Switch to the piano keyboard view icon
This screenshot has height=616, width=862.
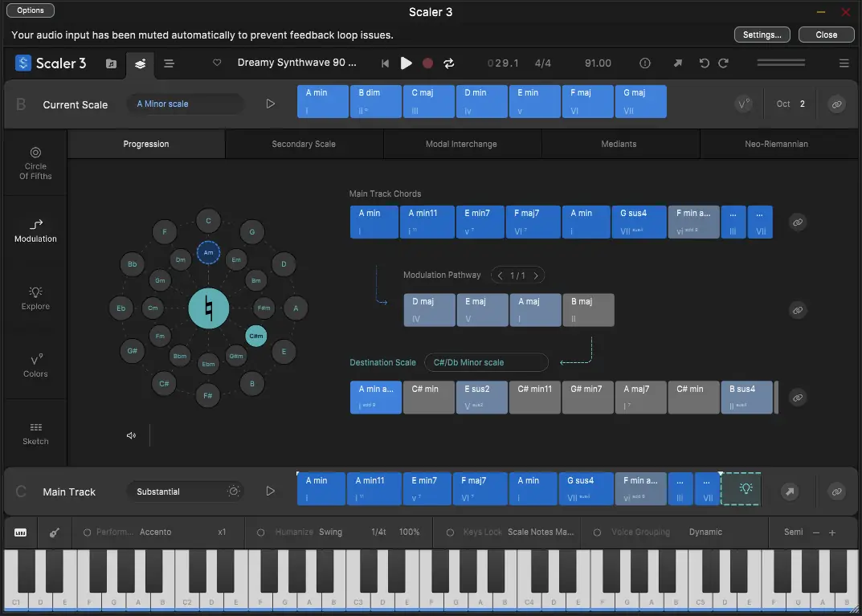20,532
